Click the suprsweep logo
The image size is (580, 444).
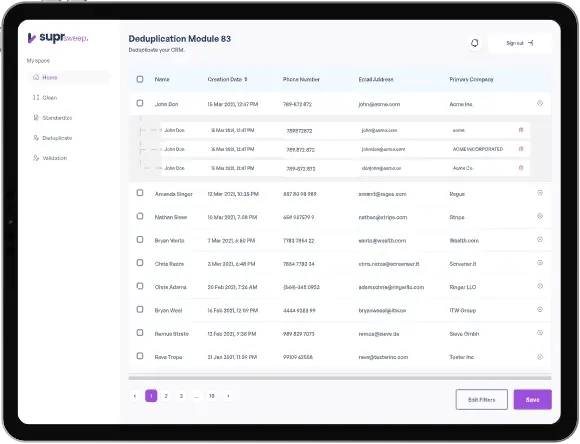(58, 37)
